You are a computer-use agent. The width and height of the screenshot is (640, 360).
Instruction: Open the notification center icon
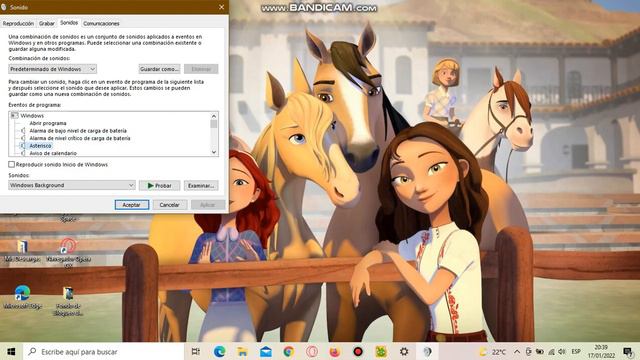coord(628,351)
